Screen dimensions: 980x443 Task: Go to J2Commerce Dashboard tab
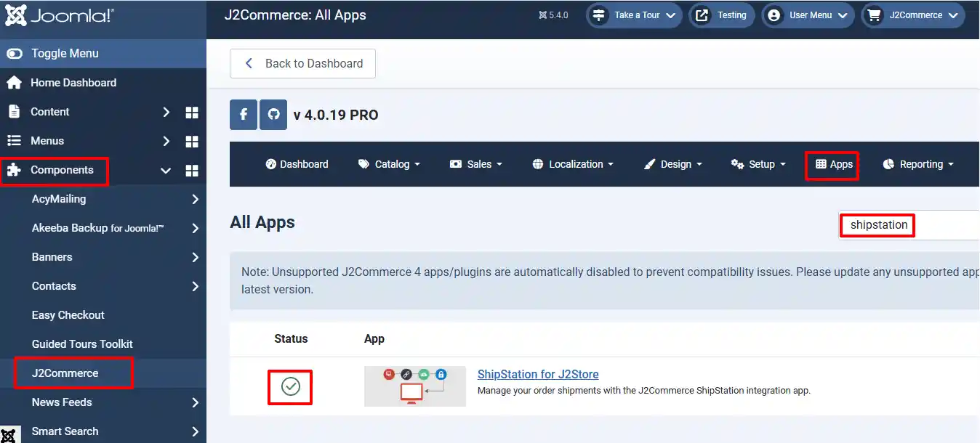pyautogui.click(x=297, y=164)
